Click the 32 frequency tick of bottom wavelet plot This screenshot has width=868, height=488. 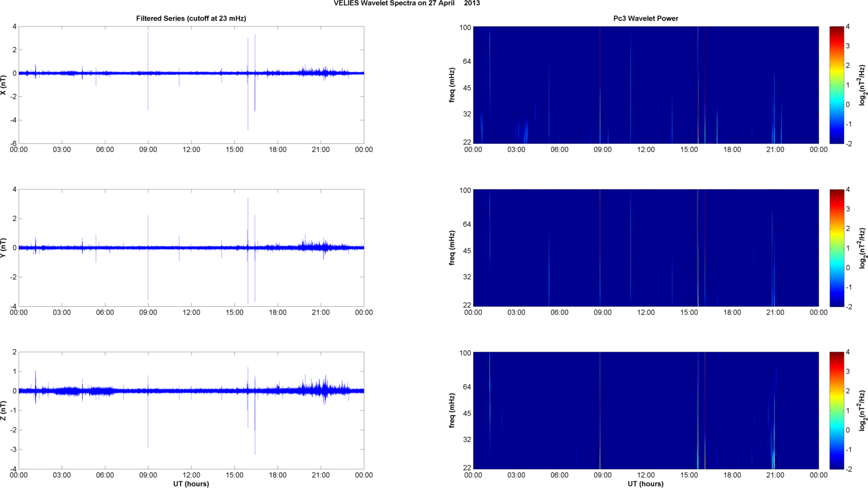click(x=466, y=440)
